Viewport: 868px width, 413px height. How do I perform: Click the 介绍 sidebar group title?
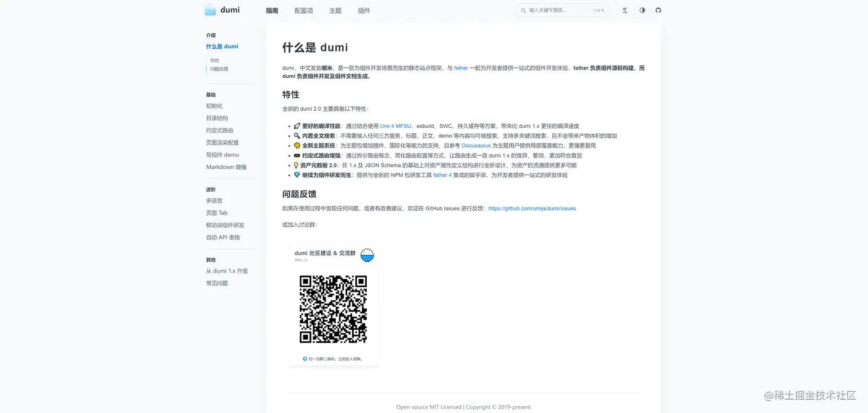(211, 36)
